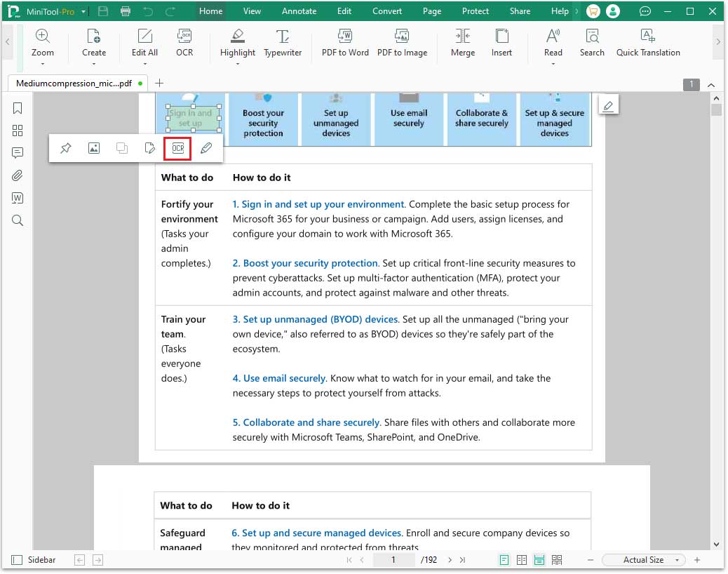The image size is (728, 574).
Task: Click the image icon in the popup toolbar
Action: pyautogui.click(x=93, y=148)
